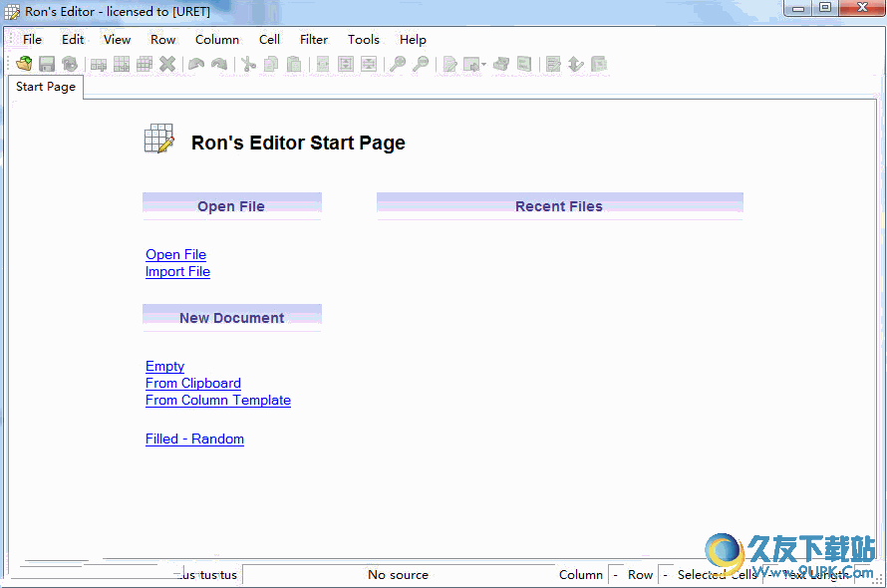Click the Filled - Random link
Screen dimensions: 887x588
[x=194, y=440]
